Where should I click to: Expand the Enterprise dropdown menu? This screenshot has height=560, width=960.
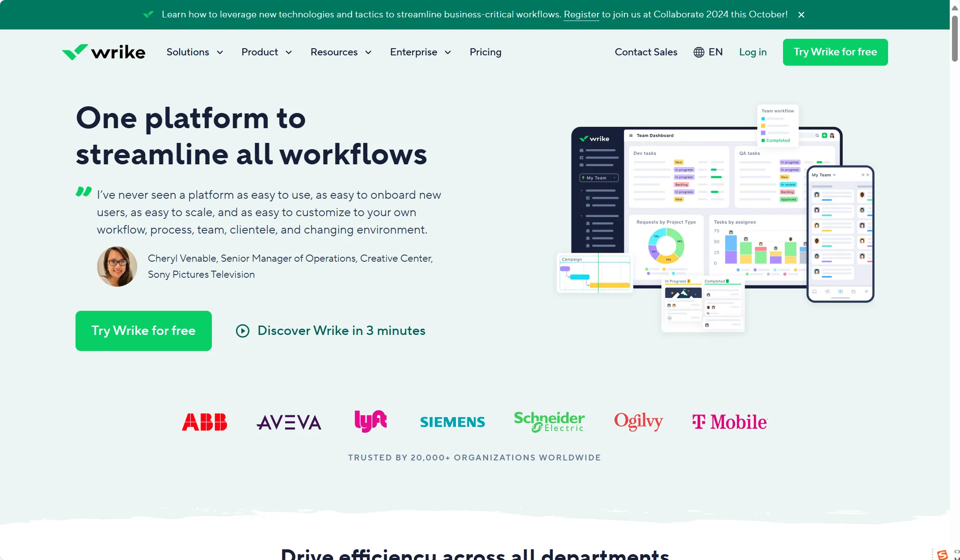coord(420,52)
